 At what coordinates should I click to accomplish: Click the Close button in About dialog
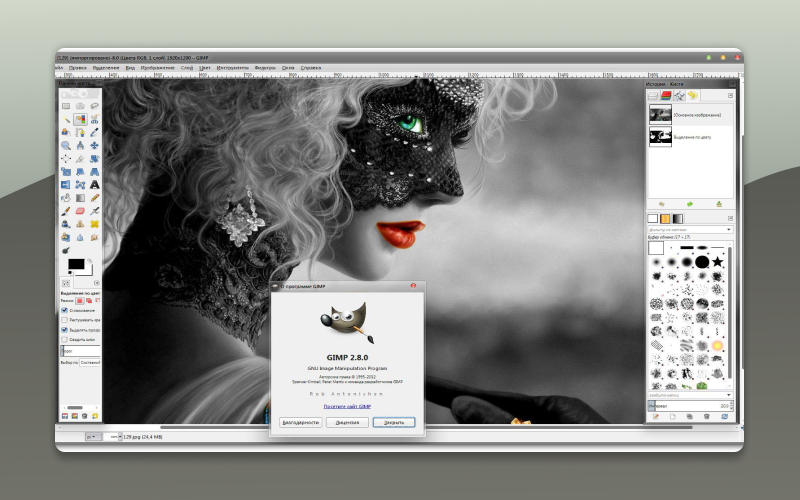click(394, 422)
